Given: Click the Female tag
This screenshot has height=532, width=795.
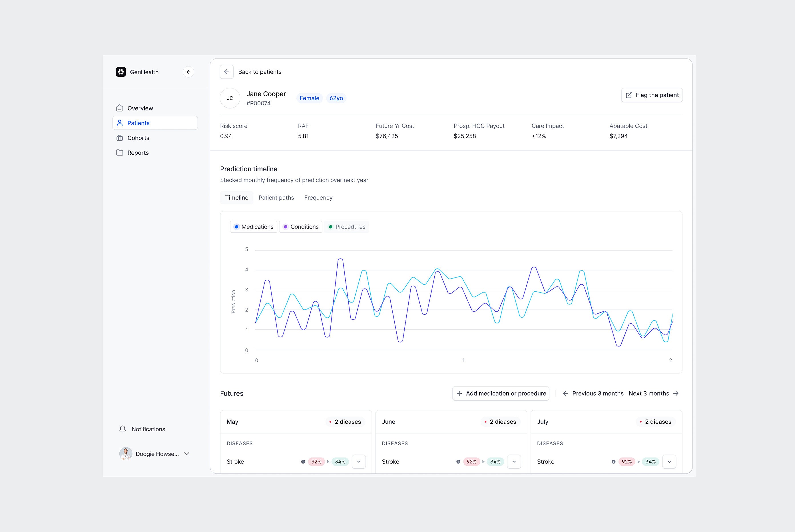Looking at the screenshot, I should pos(309,98).
